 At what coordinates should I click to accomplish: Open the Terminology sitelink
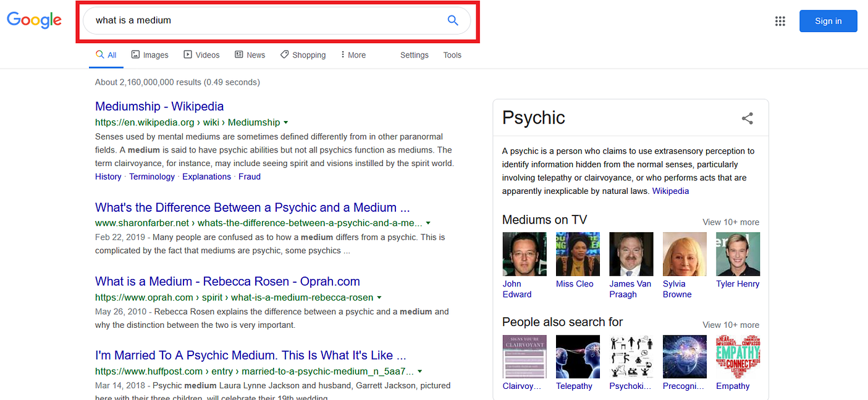pyautogui.click(x=152, y=177)
